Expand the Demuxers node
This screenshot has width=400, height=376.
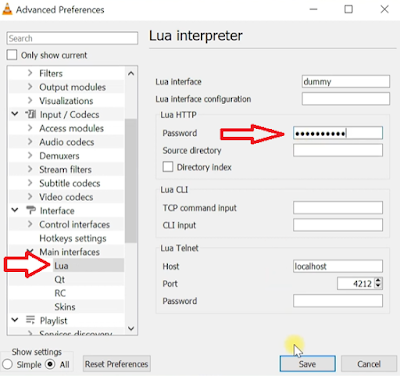[30, 155]
